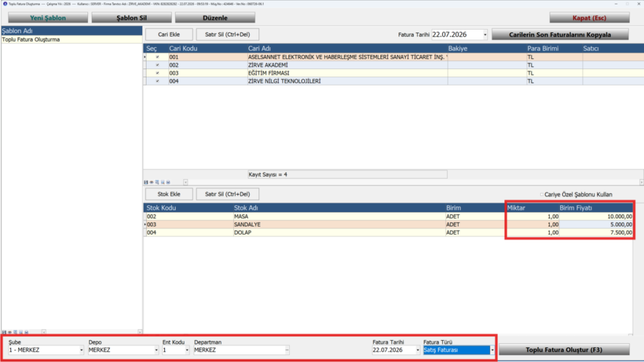This screenshot has width=644, height=362.
Task: Click the save icon below the Cari grid
Action: click(x=146, y=182)
